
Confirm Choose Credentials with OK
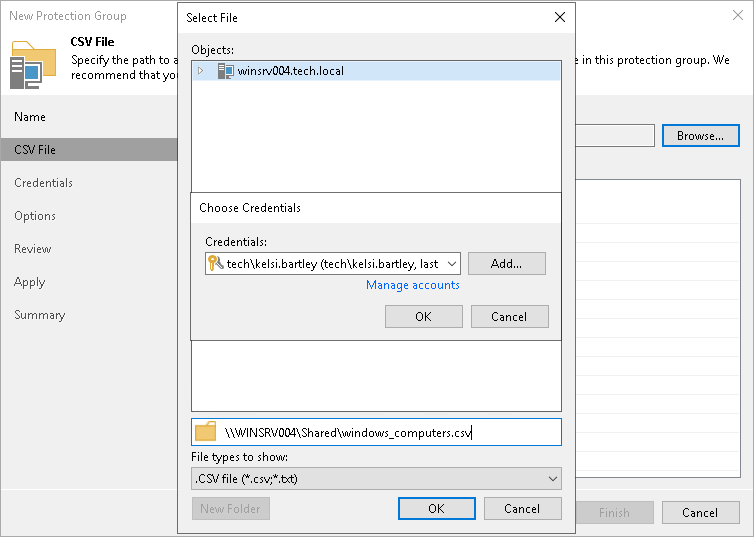[x=424, y=316]
